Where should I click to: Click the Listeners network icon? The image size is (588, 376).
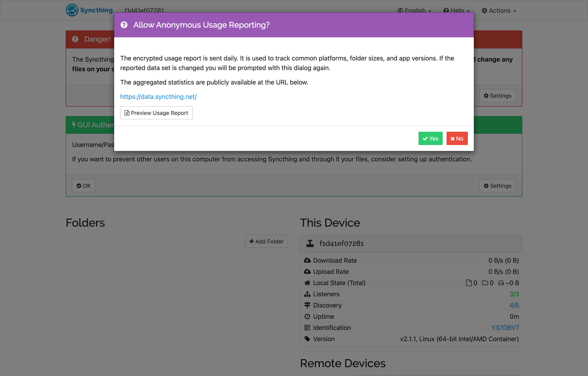click(x=307, y=294)
